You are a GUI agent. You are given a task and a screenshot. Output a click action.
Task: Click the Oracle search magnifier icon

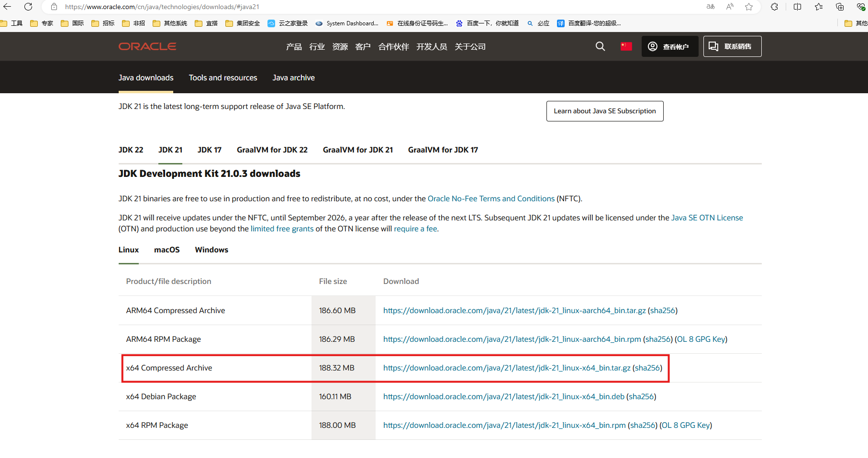click(600, 46)
